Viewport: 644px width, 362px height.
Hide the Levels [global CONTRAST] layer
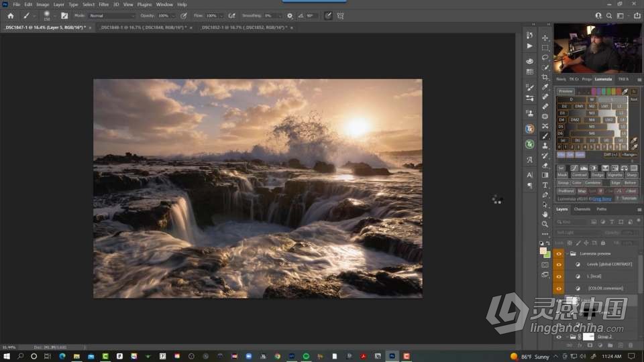tap(559, 265)
